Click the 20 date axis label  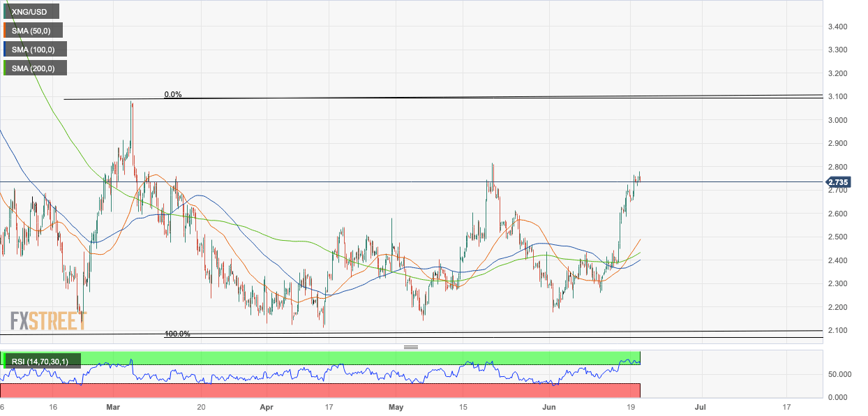pyautogui.click(x=200, y=406)
